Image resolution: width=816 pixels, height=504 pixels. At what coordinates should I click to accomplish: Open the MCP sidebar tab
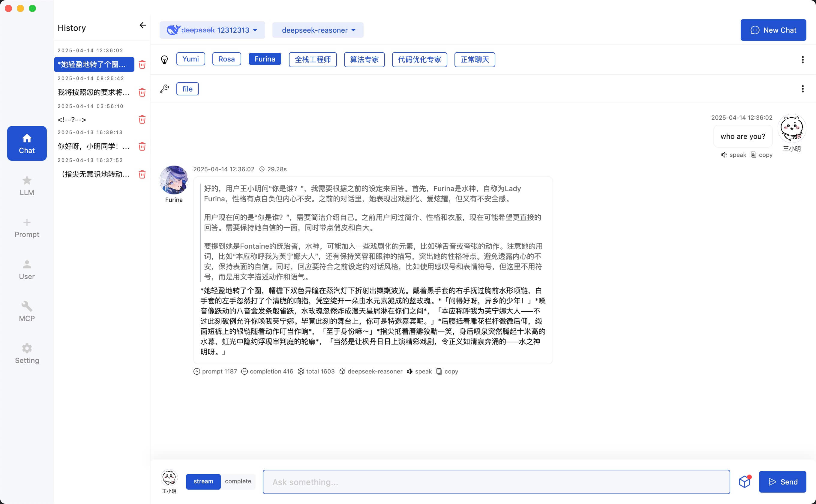27,311
